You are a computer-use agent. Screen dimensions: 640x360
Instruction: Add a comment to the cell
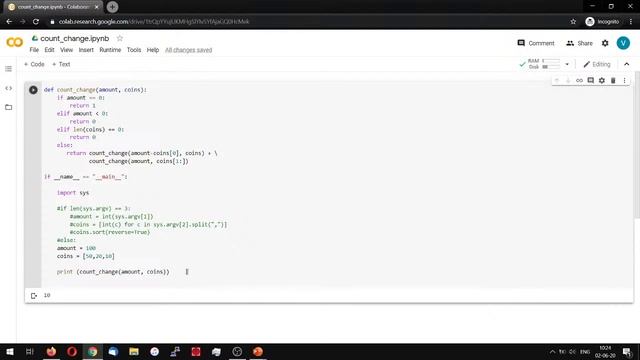tap(591, 80)
